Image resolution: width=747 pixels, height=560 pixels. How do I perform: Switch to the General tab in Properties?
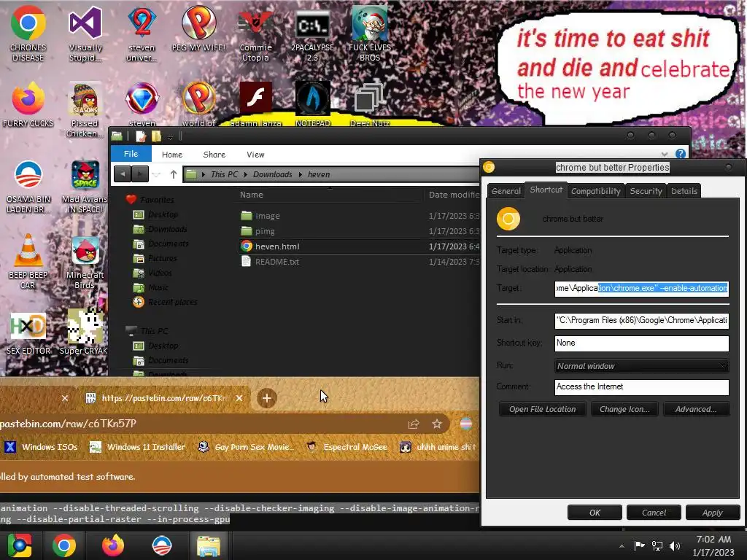pos(506,191)
